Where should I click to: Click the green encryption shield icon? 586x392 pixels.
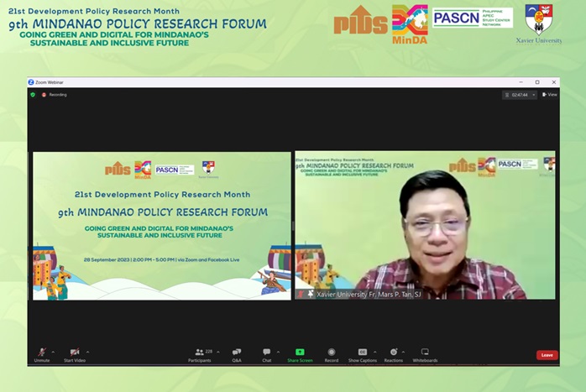click(33, 95)
